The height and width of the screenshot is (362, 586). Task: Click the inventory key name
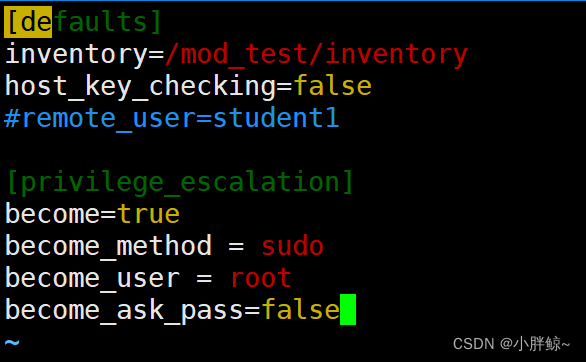click(76, 54)
